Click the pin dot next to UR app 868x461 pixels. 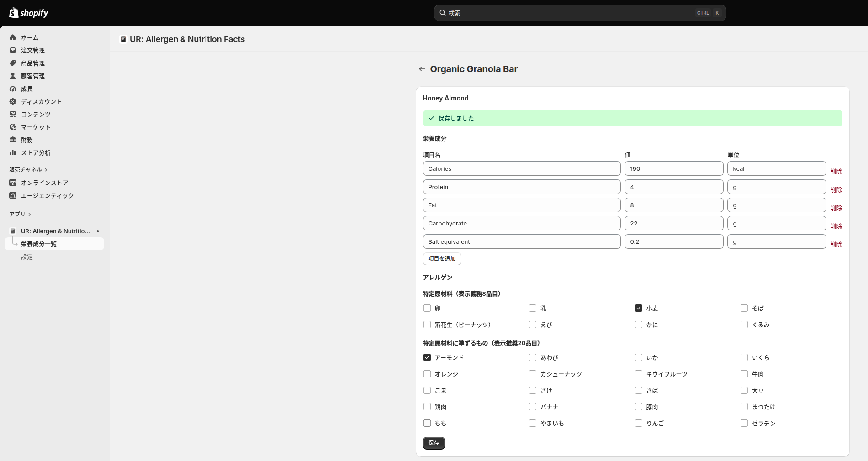[98, 231]
